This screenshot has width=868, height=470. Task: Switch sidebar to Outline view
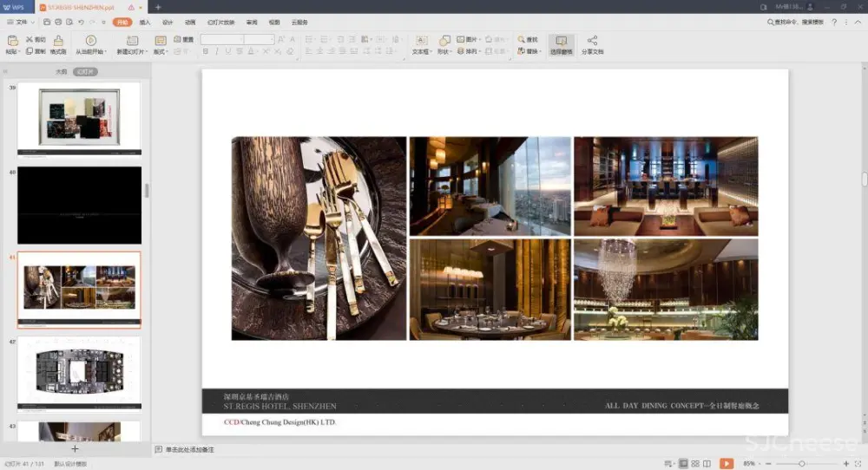61,72
